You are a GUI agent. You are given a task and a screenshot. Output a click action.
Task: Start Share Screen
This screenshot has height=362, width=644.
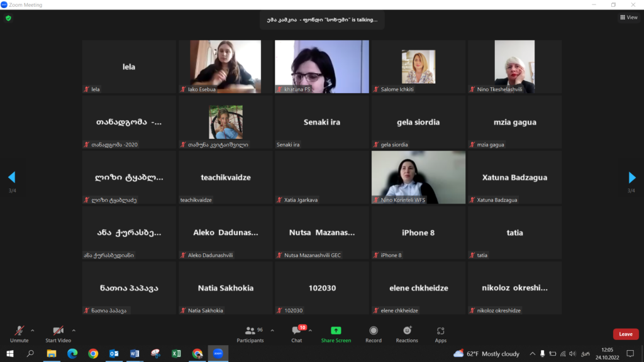pos(336,333)
